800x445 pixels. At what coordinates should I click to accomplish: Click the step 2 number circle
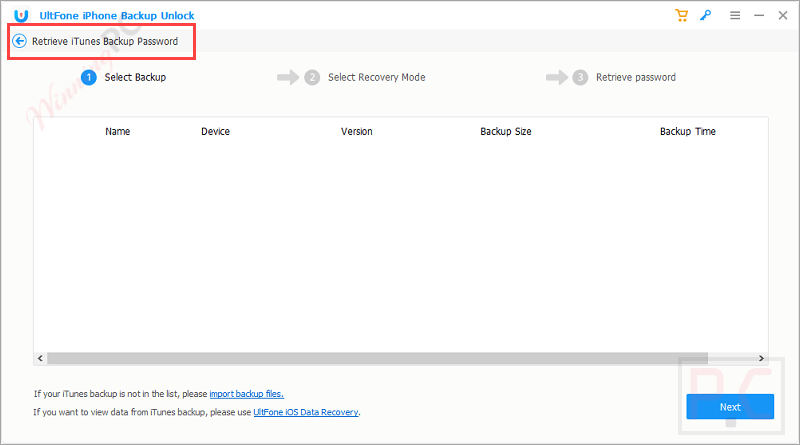click(x=312, y=78)
